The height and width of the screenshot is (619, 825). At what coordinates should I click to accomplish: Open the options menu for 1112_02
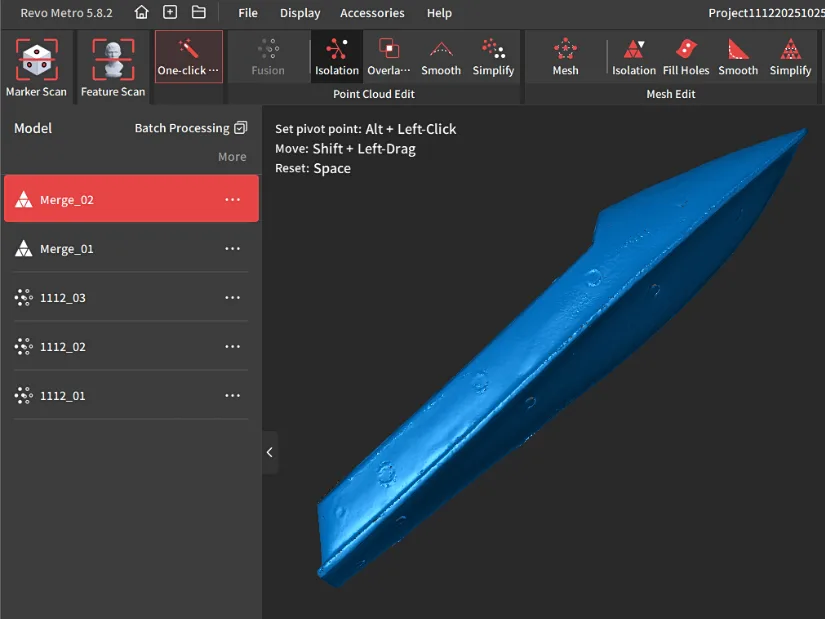pyautogui.click(x=232, y=346)
